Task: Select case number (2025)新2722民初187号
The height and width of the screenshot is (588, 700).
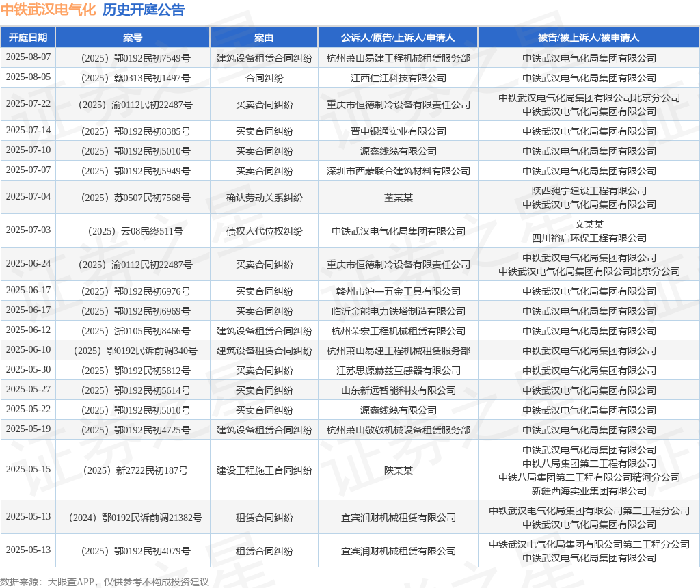Action: pyautogui.click(x=136, y=470)
